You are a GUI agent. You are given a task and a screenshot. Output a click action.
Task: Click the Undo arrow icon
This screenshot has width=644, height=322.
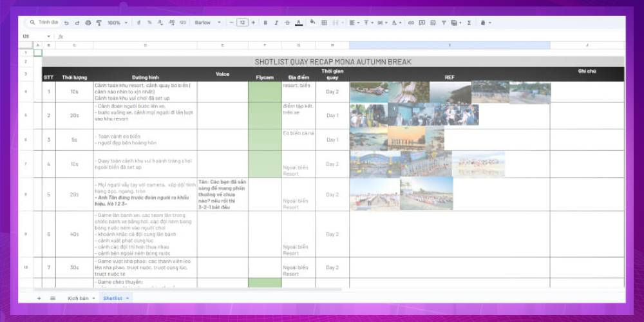tap(66, 23)
